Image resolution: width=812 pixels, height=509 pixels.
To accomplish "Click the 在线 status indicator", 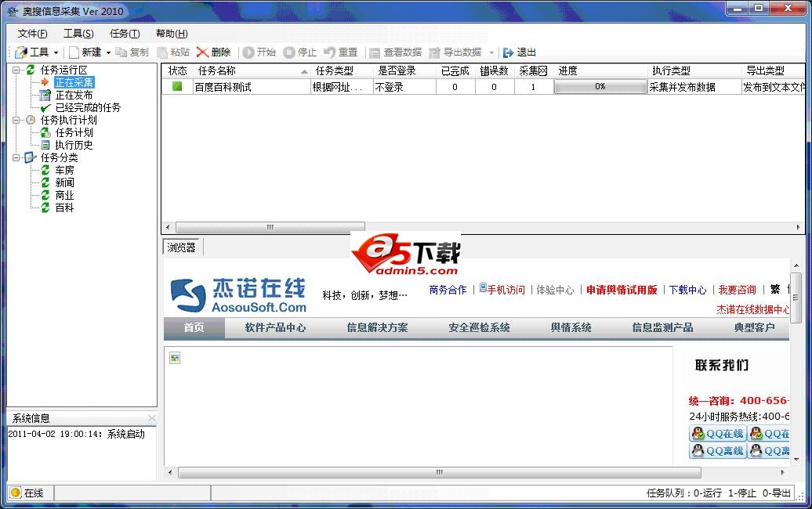I will coord(27,493).
